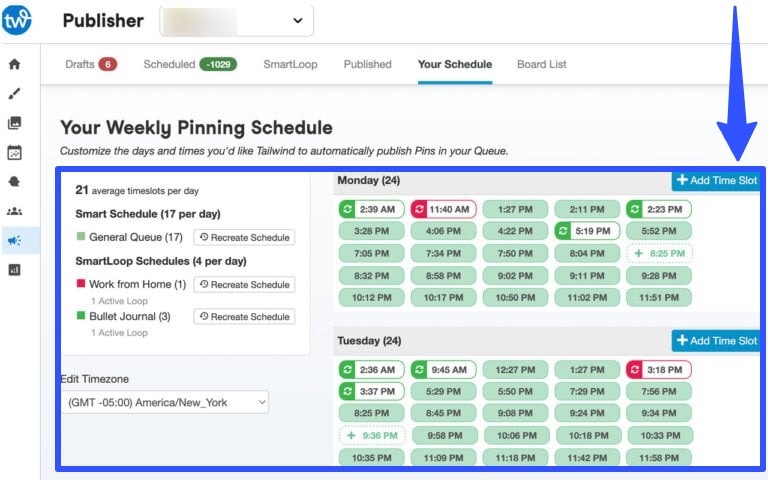Expand the Edit Timezone dropdown

(x=165, y=402)
